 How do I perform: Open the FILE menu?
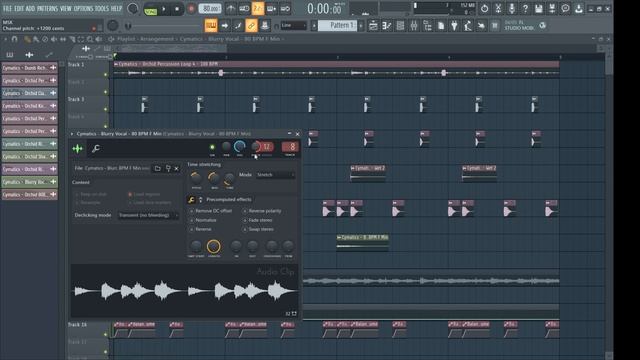pyautogui.click(x=7, y=9)
